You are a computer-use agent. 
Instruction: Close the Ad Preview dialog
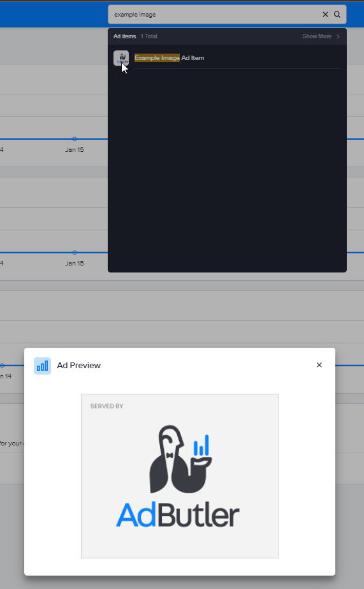319,365
